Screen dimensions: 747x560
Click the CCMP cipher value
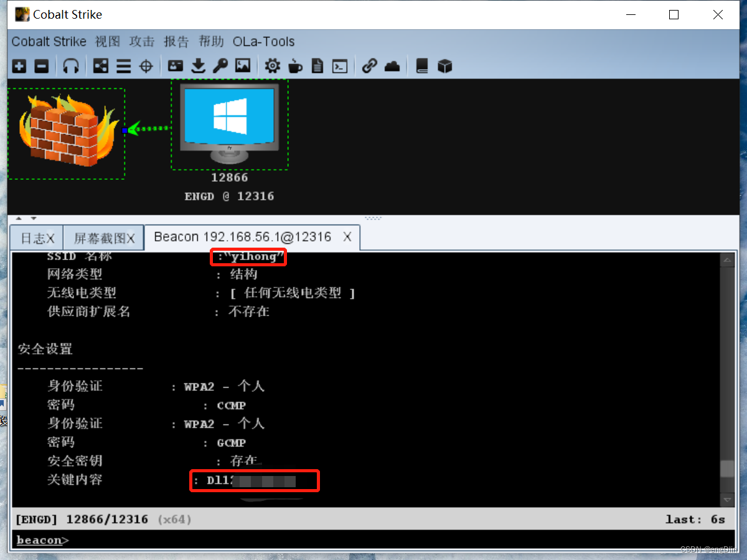(232, 406)
